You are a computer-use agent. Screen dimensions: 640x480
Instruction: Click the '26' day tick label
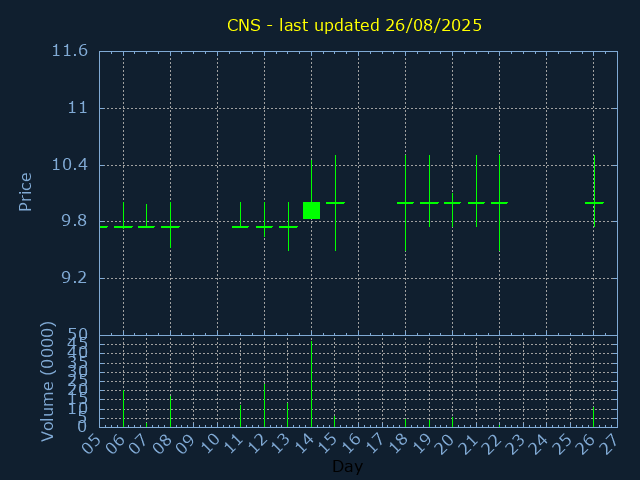(x=586, y=443)
